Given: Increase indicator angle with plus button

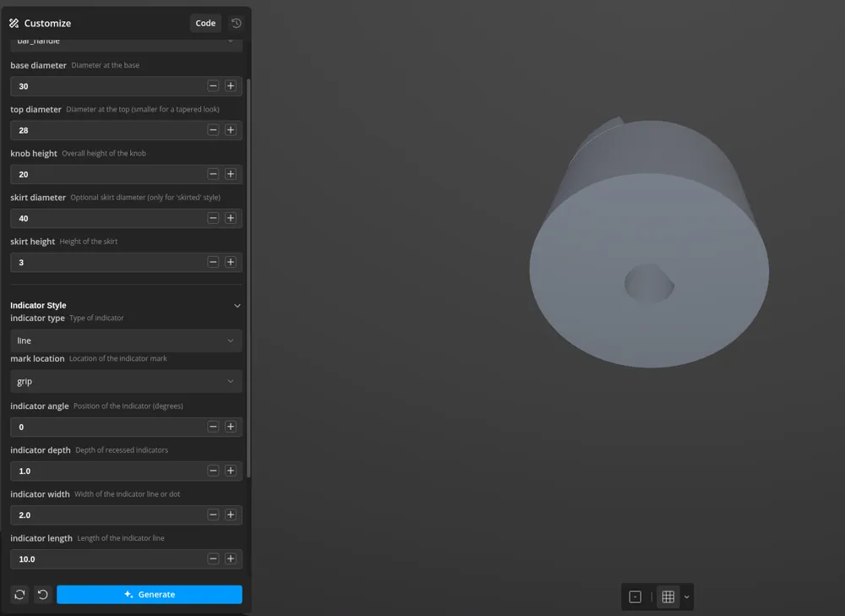Looking at the screenshot, I should coord(231,427).
